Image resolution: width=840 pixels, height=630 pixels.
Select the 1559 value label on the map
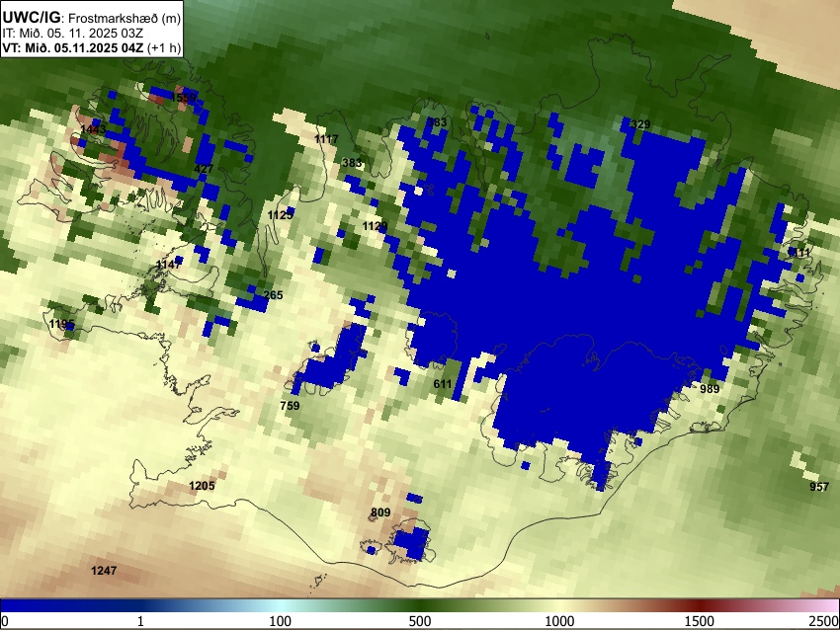coord(184,98)
